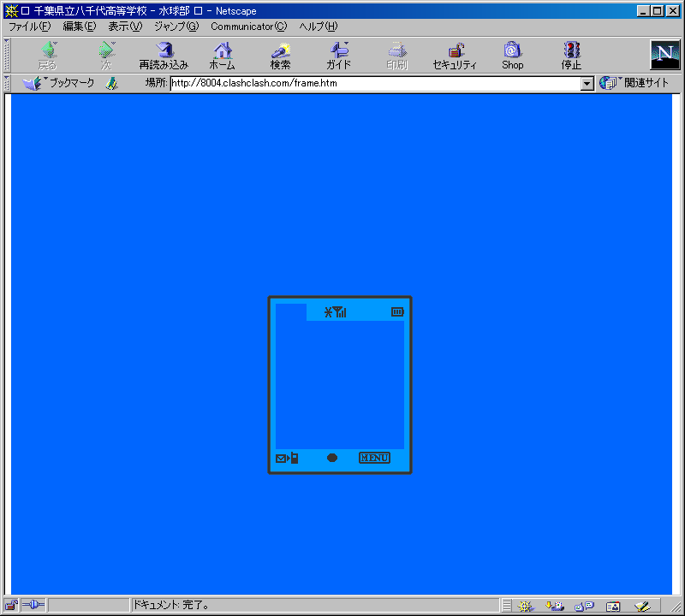Click the 'ドキュメント: 完了。' status text
Screen dimensions: 685x616
170,605
